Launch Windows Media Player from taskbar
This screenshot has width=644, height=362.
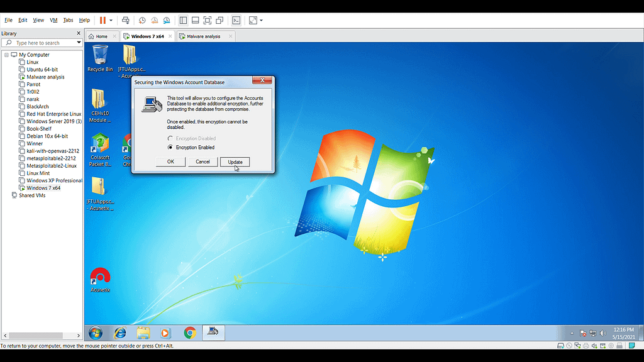[x=165, y=333]
